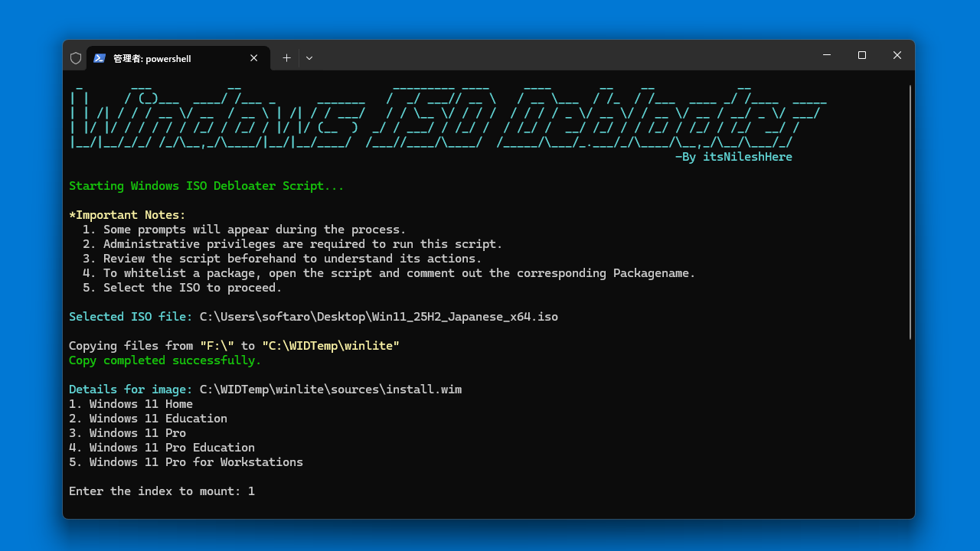Click the green "Copy completed successfully" message
Image resolution: width=980 pixels, height=551 pixels.
pyautogui.click(x=164, y=360)
